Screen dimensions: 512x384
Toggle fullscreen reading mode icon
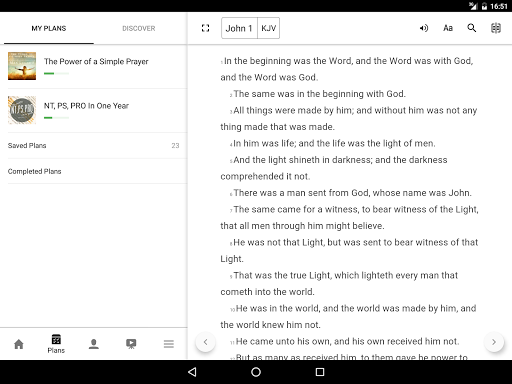205,28
